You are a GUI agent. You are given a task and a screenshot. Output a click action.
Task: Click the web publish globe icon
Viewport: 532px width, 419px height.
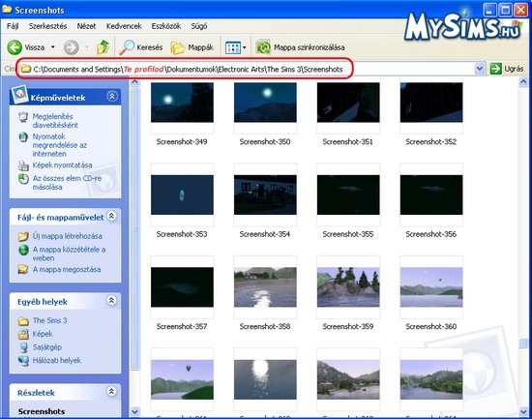tap(23, 250)
